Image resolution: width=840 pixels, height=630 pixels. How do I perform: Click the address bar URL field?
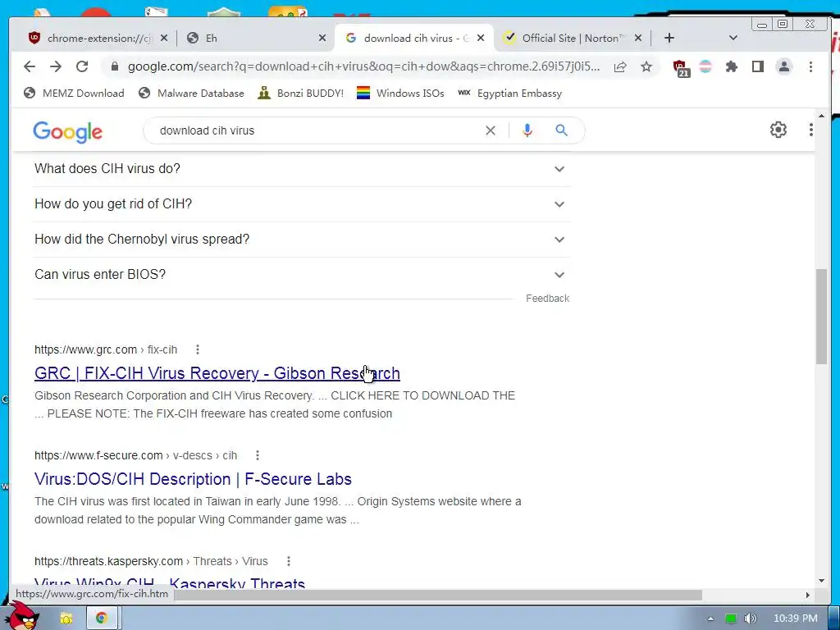[363, 66]
